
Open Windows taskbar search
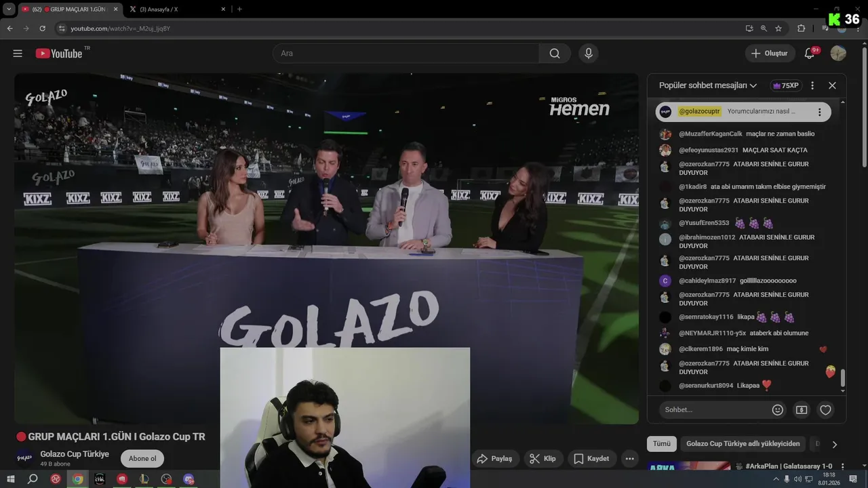click(33, 479)
